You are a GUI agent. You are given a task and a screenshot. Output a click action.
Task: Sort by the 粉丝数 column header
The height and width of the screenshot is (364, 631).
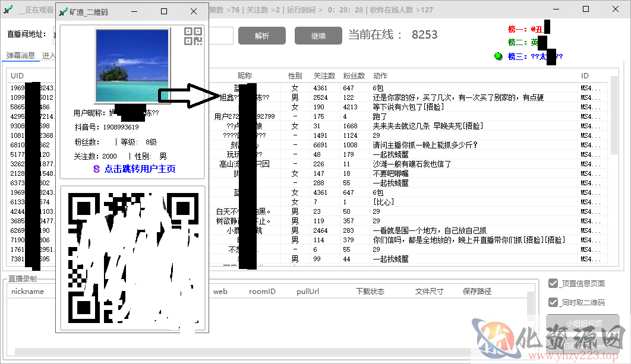(x=354, y=75)
